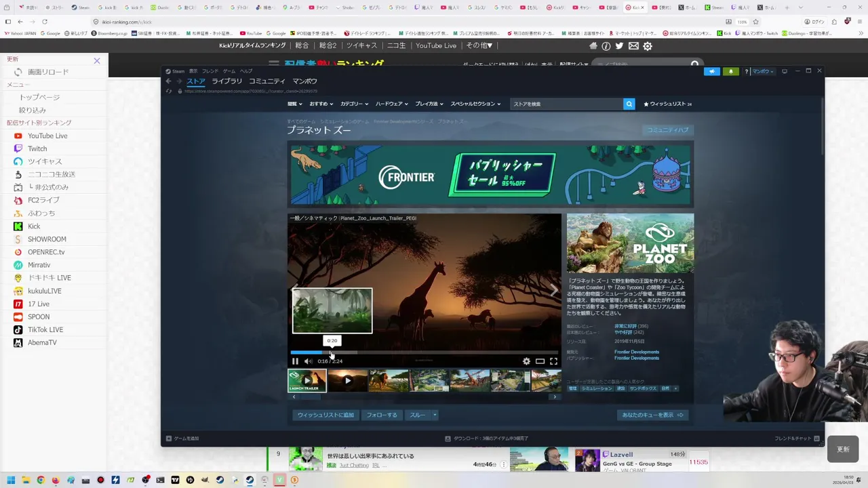Image resolution: width=868 pixels, height=488 pixels.
Task: Select TikTok LIVE in sidebar list
Action: [45, 329]
